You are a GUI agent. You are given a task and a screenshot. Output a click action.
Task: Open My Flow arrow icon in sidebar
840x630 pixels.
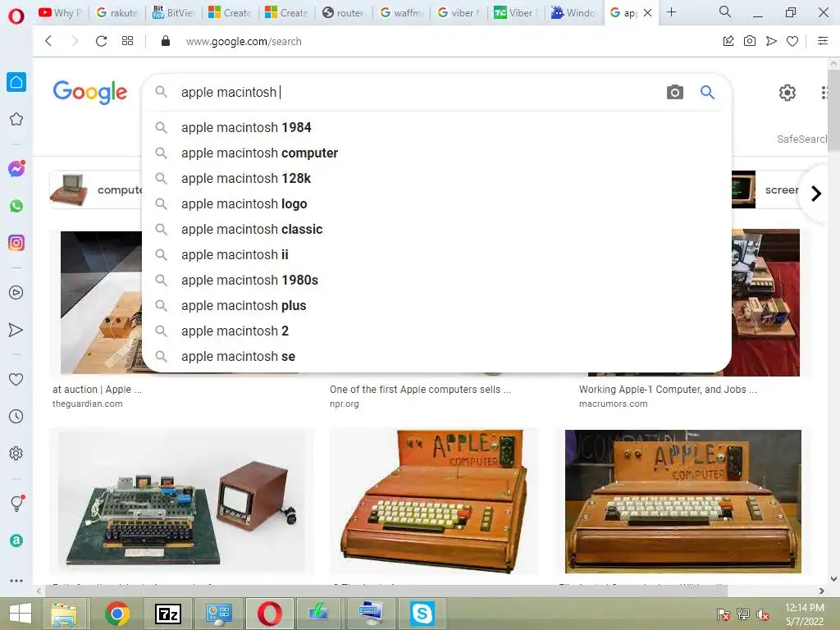[16, 330]
